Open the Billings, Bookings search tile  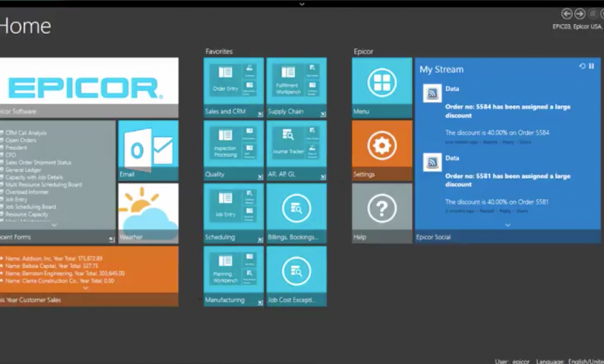pyautogui.click(x=297, y=213)
